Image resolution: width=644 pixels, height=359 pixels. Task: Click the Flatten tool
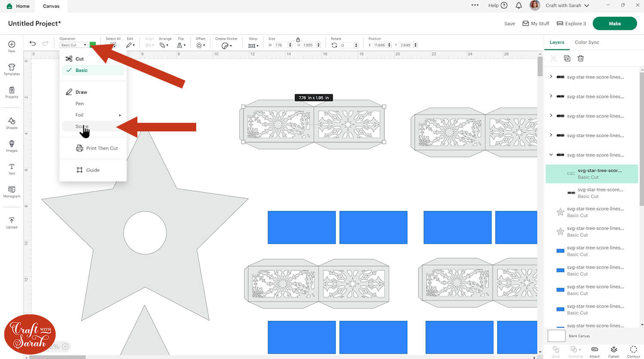(x=614, y=351)
